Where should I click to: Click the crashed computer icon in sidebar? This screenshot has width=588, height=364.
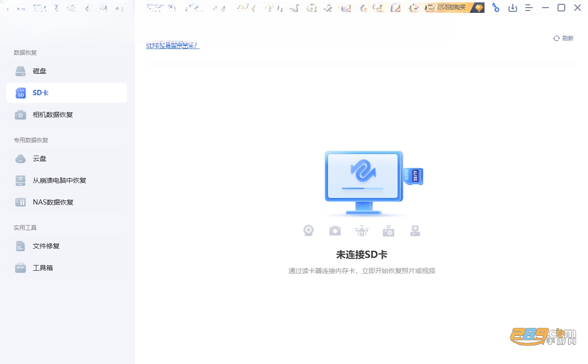tap(20, 180)
